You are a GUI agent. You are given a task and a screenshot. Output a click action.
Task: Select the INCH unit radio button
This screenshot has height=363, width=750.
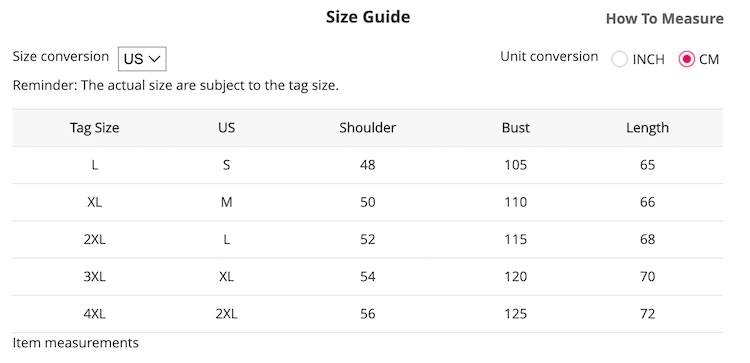click(619, 59)
